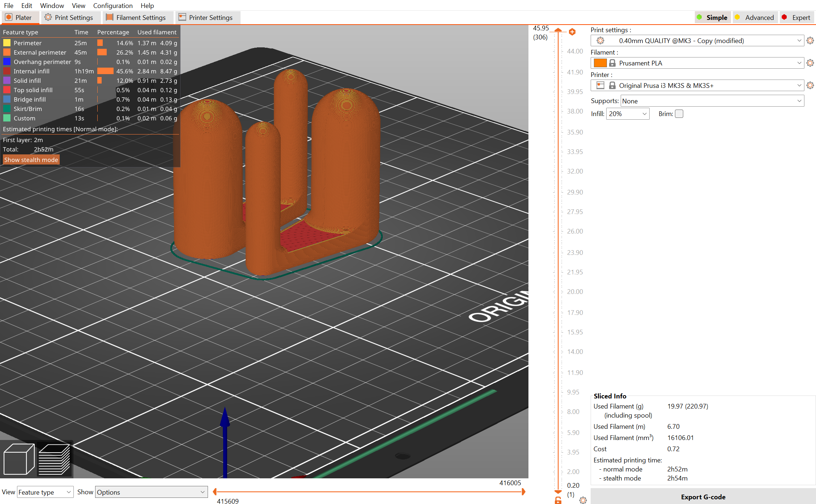Toggle the vertical slider lock icon

558,500
